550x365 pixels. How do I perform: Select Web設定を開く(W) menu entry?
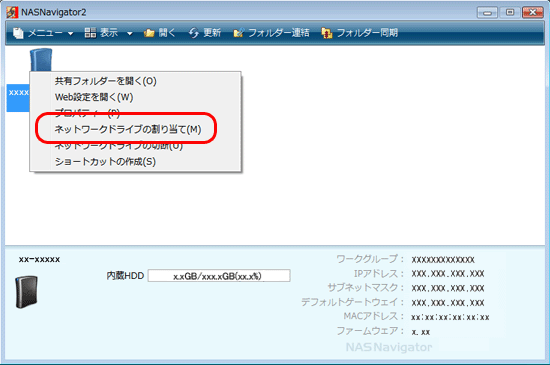tap(135, 97)
